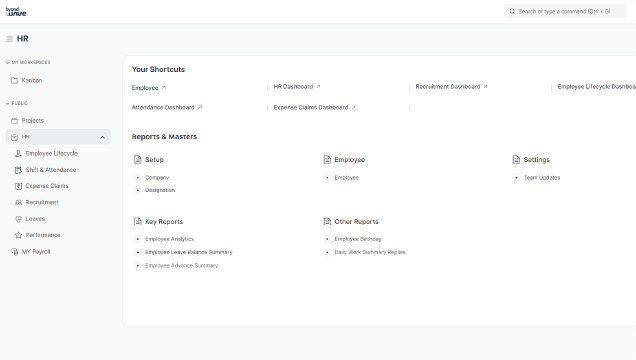Click the Recruitment people icon
The height and width of the screenshot is (360, 636).
tap(18, 202)
